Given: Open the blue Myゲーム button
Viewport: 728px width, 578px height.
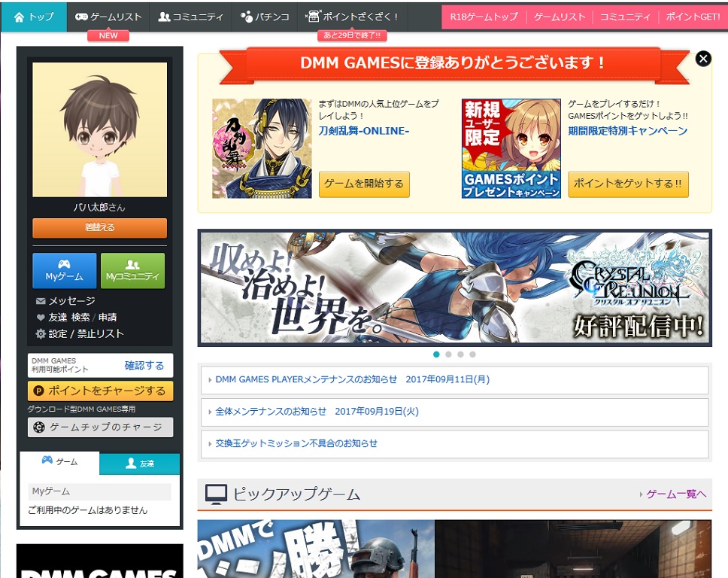Looking at the screenshot, I should tap(65, 271).
